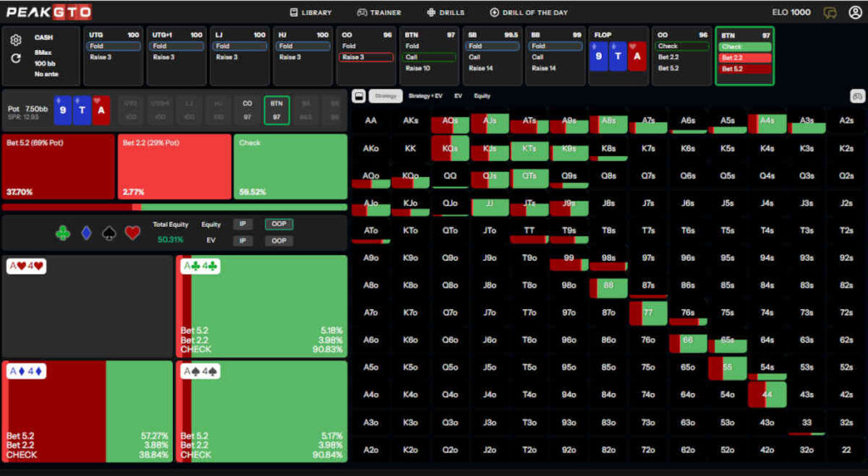Open the user profile icon

[x=854, y=13]
